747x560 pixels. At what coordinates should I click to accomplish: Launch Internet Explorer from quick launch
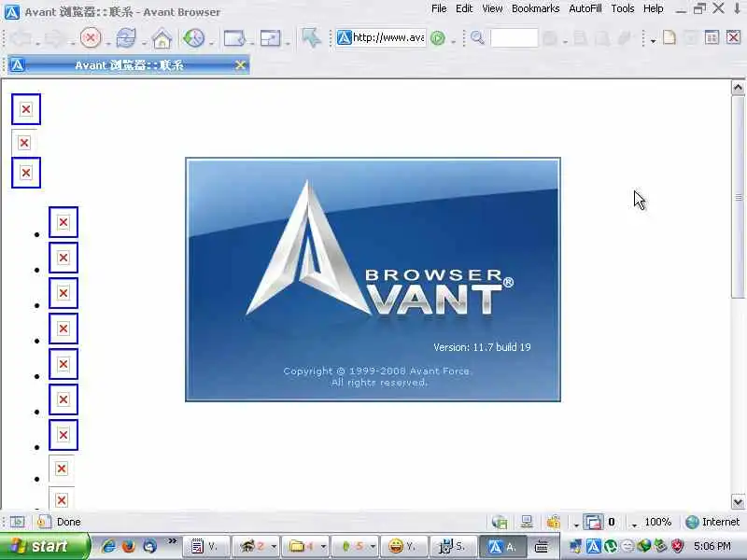click(x=108, y=546)
